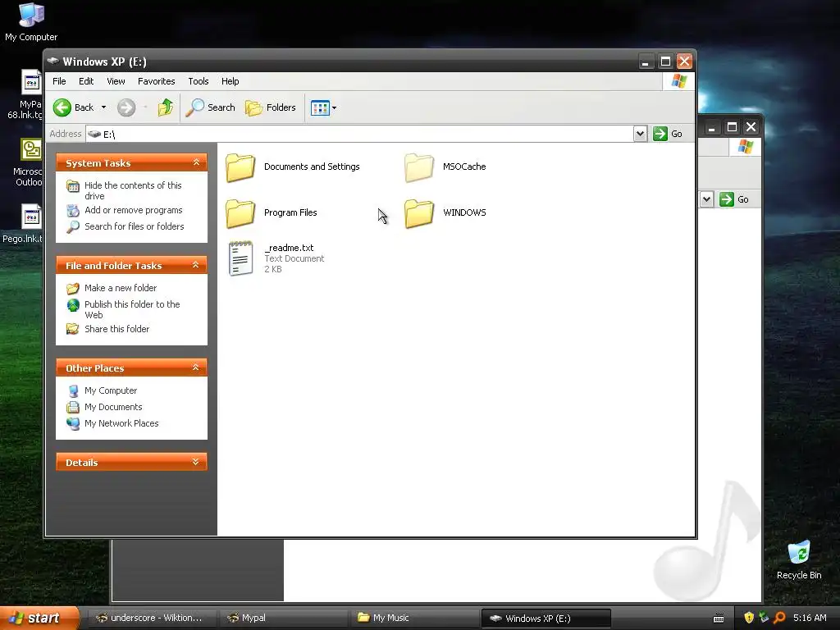Open the File menu

(x=59, y=81)
